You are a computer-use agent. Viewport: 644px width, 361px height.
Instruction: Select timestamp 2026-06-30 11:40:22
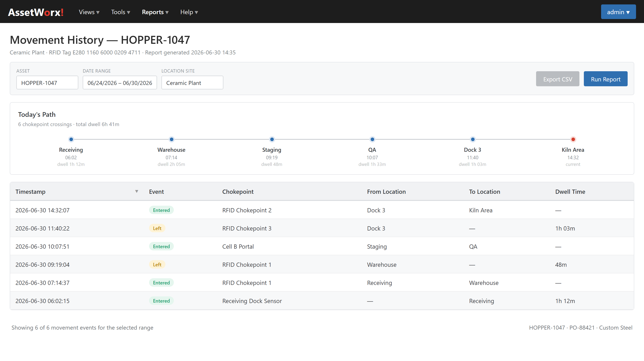(42, 229)
